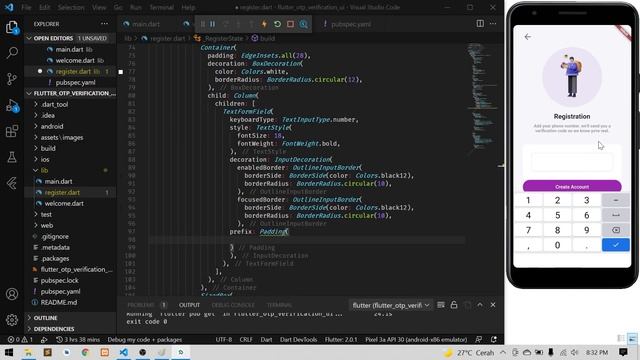Switch to the OUTPUT tab
Screen dimensions: 640x360
pyautogui.click(x=189, y=305)
